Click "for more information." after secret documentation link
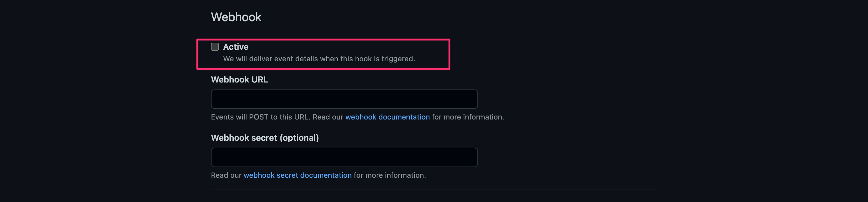This screenshot has height=202, width=868. pos(389,175)
